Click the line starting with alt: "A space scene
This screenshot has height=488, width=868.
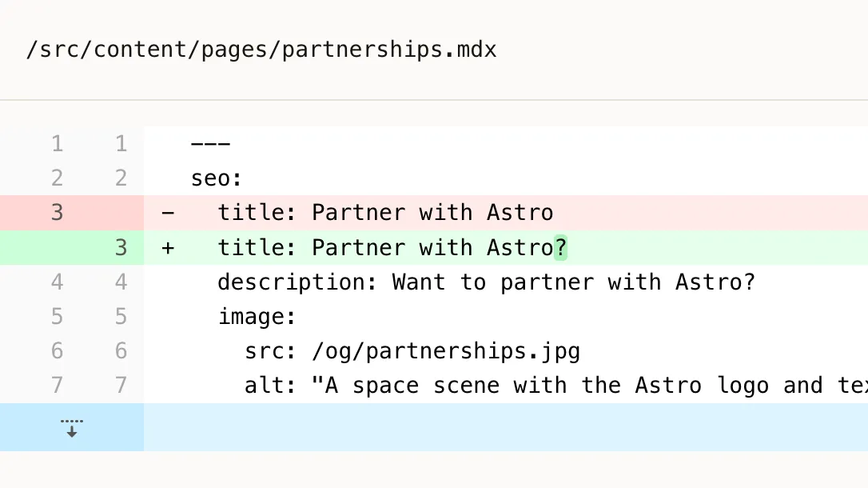pyautogui.click(x=555, y=386)
